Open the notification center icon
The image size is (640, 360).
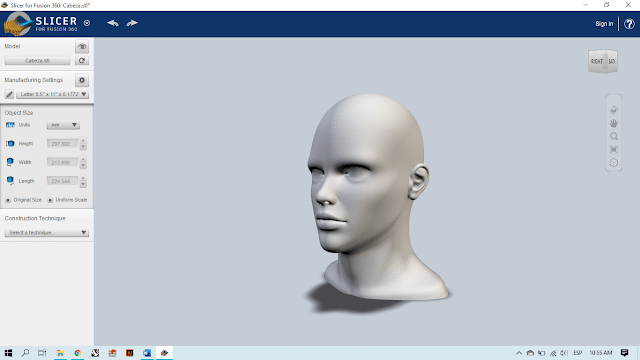click(624, 353)
